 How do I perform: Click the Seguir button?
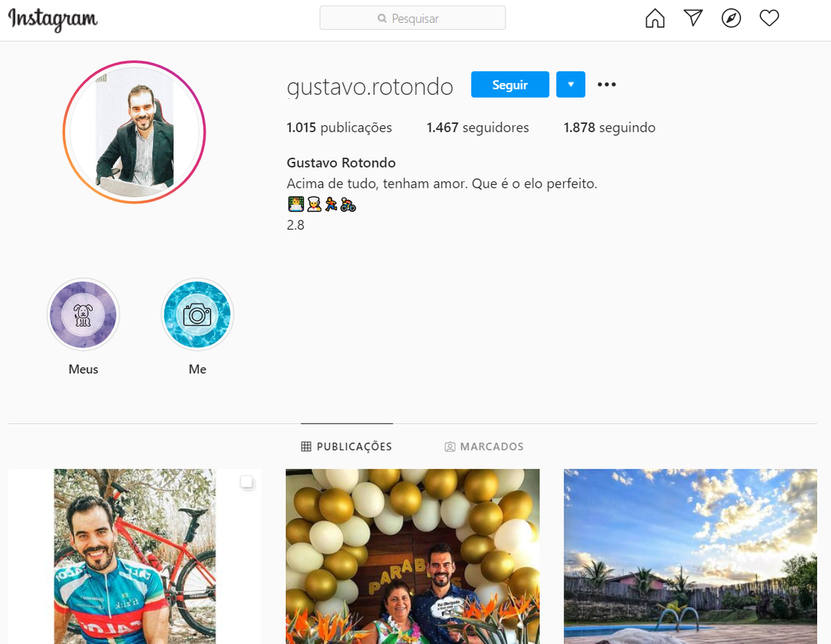(510, 84)
